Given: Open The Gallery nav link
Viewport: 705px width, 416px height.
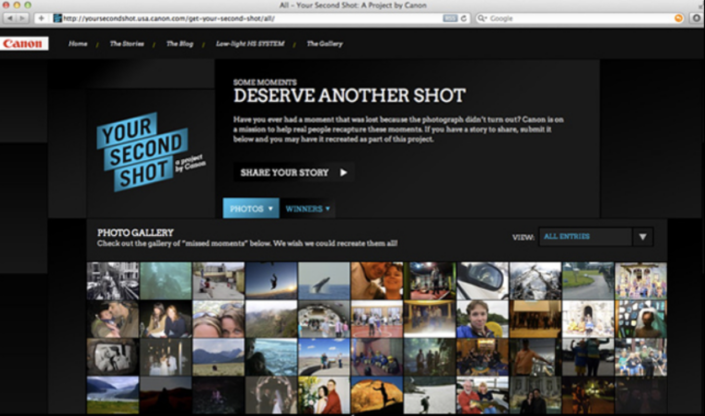Looking at the screenshot, I should (325, 44).
